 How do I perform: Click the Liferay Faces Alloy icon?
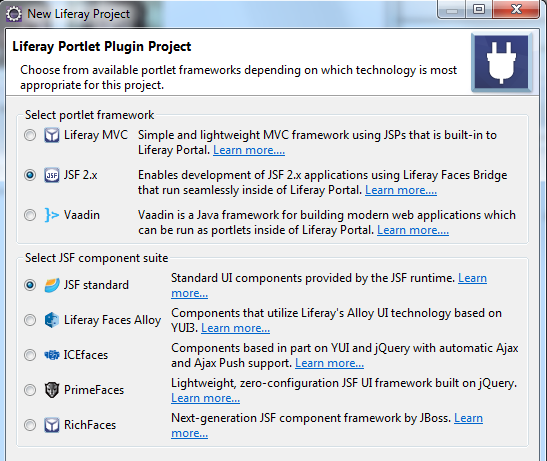coord(52,320)
